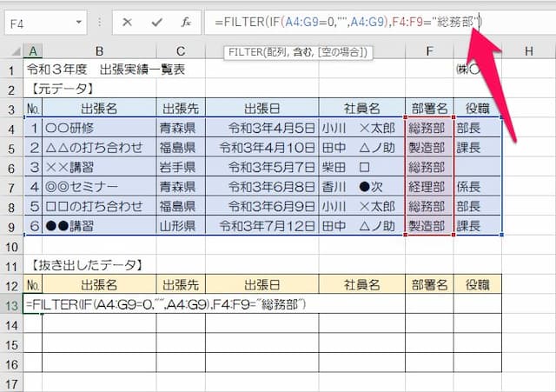The width and height of the screenshot is (556, 392).
Task: Click cell 係長
Action: (478, 187)
